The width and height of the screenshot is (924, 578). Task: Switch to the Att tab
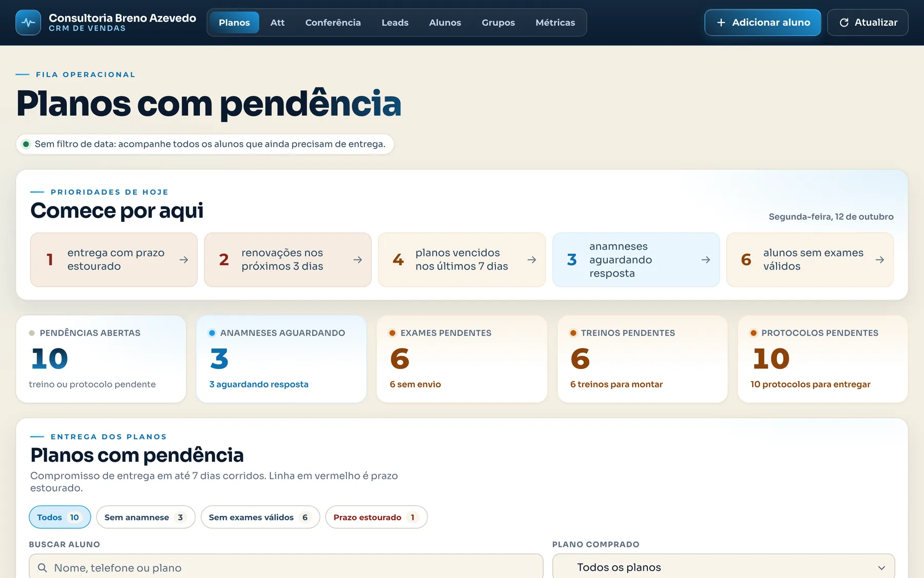click(x=277, y=23)
